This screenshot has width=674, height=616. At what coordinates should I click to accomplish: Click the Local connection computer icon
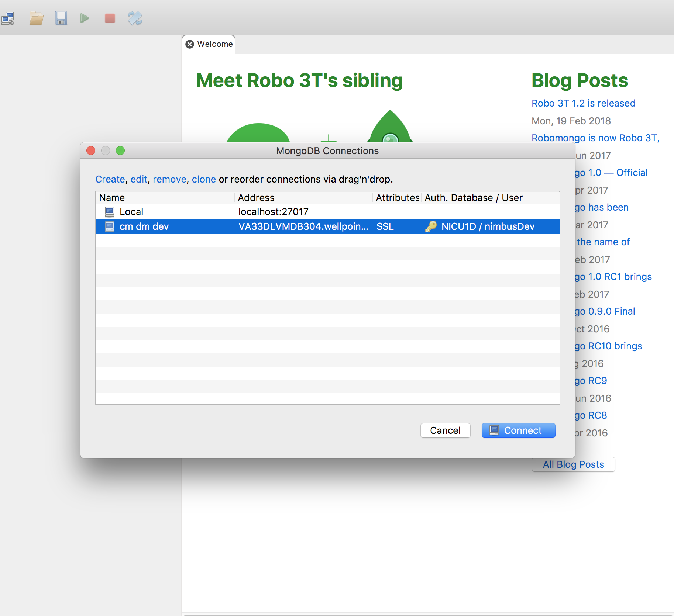click(110, 212)
